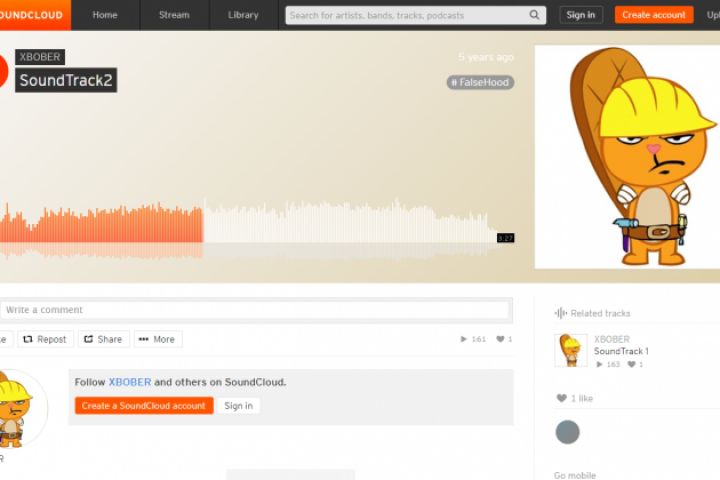Open the Home tab
Image resolution: width=720 pixels, height=480 pixels.
(x=105, y=15)
